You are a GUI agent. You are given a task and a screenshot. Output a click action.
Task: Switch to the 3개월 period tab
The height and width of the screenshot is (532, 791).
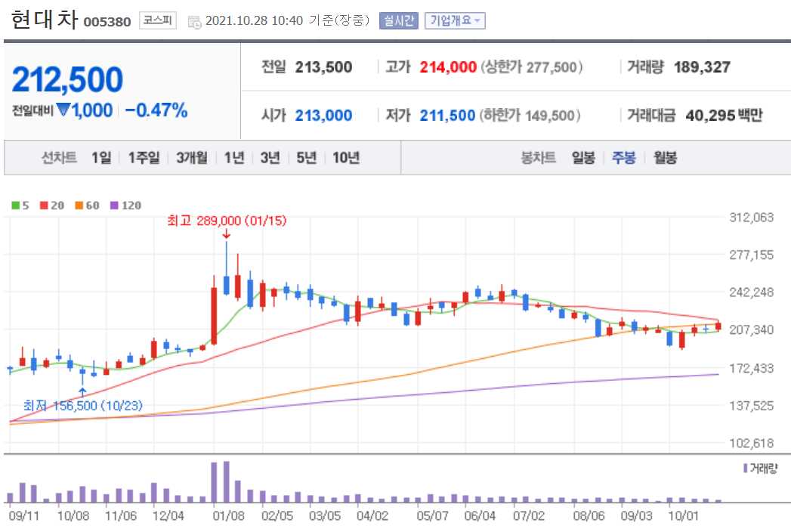pos(189,158)
